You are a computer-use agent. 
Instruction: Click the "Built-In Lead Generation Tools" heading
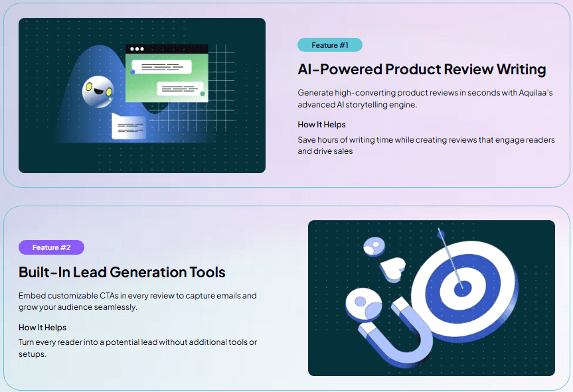point(122,272)
